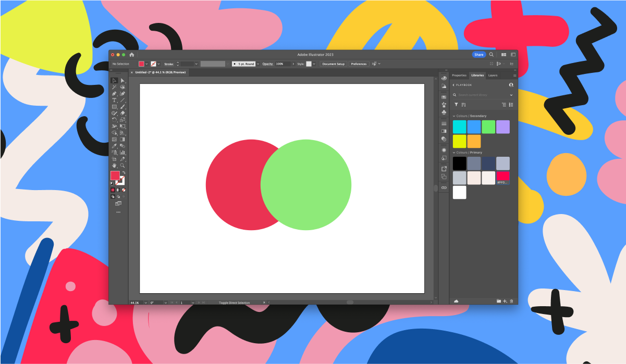Toggle the filter icon in Libraries panel
The width and height of the screenshot is (626, 364).
456,105
